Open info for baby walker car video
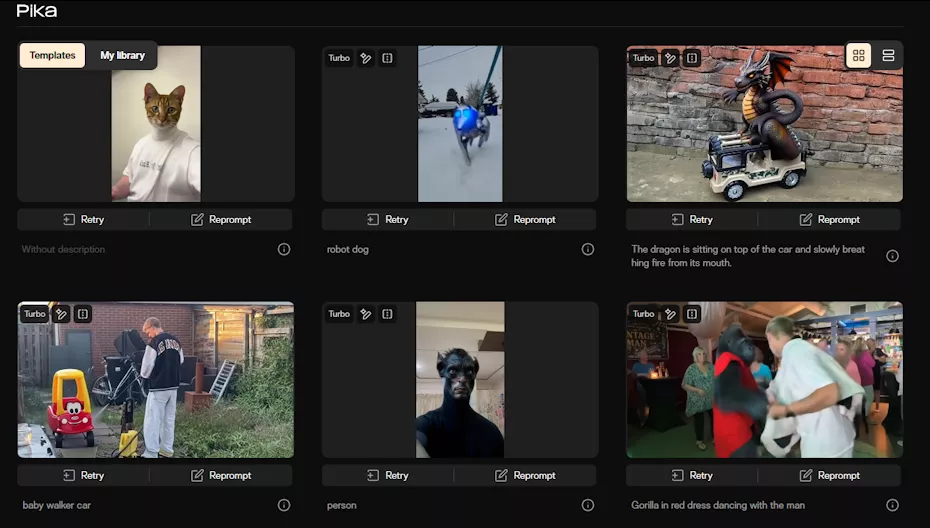Screen dimensions: 930x528 pyautogui.click(x=284, y=505)
